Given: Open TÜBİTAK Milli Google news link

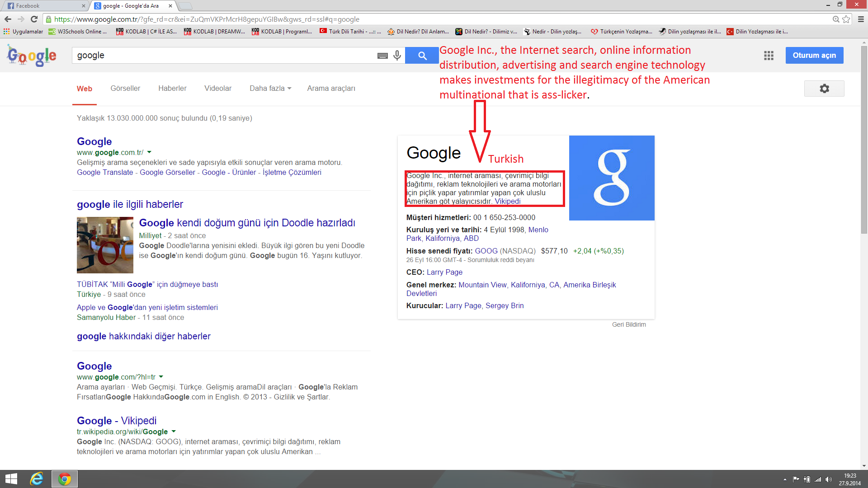Looking at the screenshot, I should pyautogui.click(x=147, y=284).
